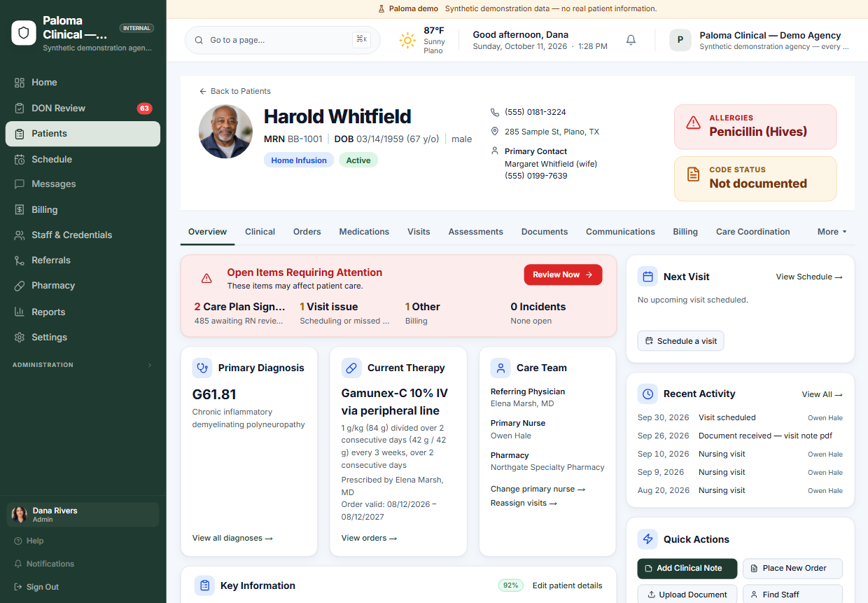This screenshot has width=868, height=603.
Task: Open the Dana Rivers user menu
Action: tap(83, 515)
